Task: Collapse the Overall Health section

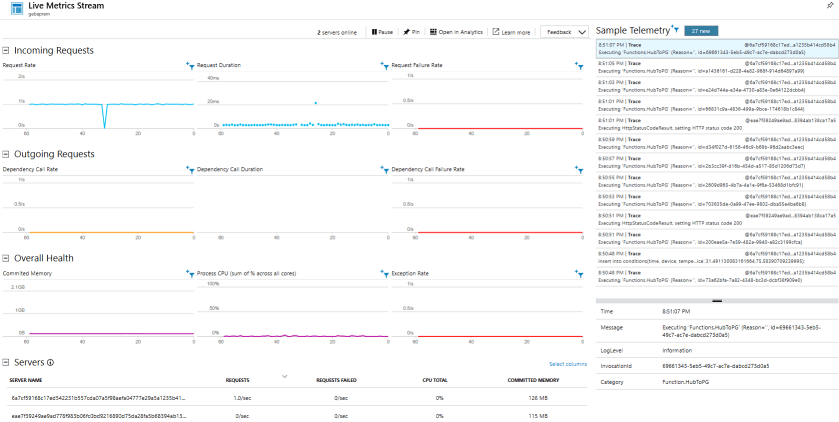Action: [x=6, y=258]
